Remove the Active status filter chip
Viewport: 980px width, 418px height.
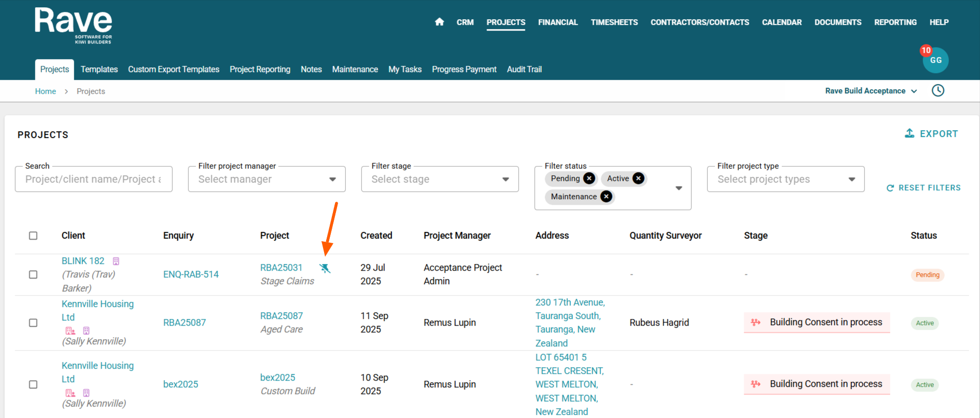pyautogui.click(x=638, y=178)
